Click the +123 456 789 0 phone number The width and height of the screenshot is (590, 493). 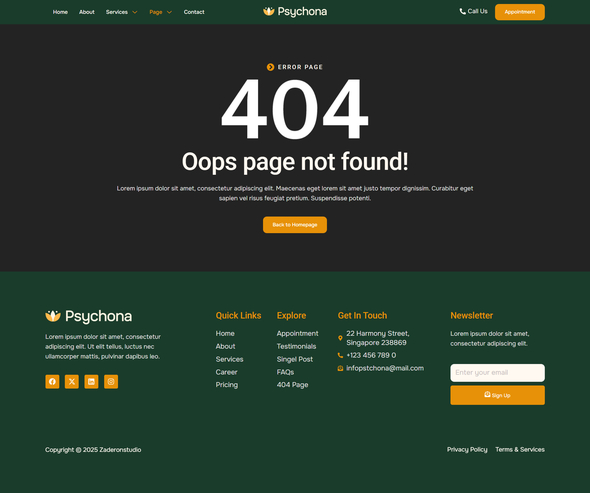371,355
